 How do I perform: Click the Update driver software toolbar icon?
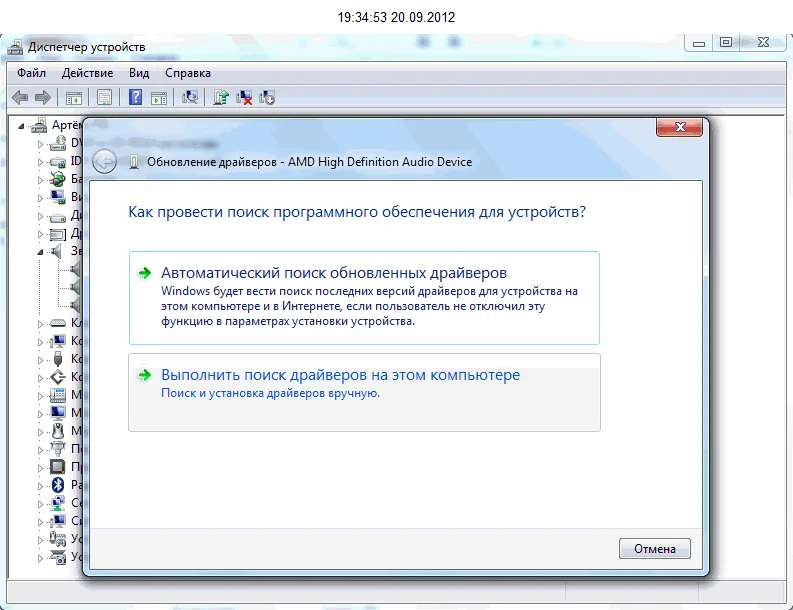click(221, 97)
